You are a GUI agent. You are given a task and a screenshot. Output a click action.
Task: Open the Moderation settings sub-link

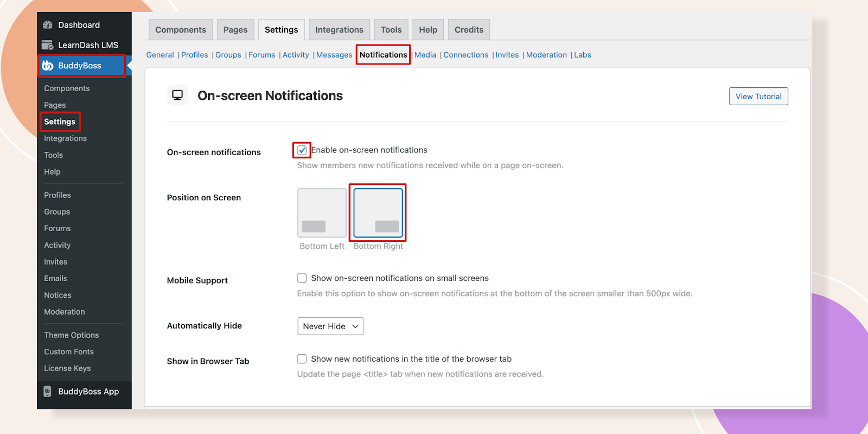[x=546, y=55]
